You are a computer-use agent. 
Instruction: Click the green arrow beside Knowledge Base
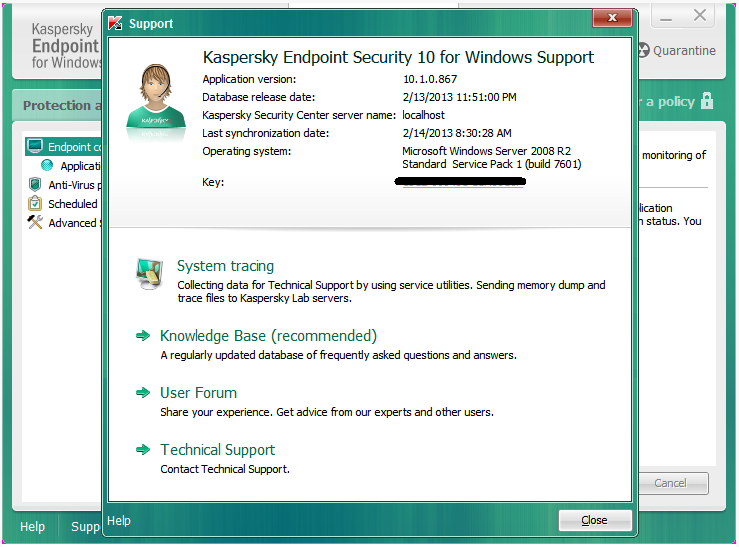(x=143, y=336)
